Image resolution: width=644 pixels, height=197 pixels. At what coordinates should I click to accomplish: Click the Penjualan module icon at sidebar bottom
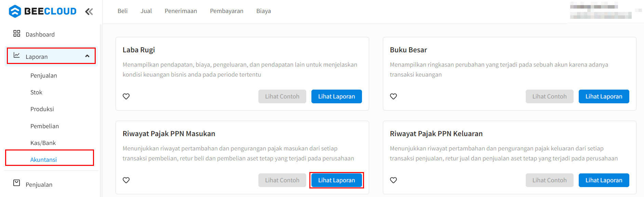16,183
